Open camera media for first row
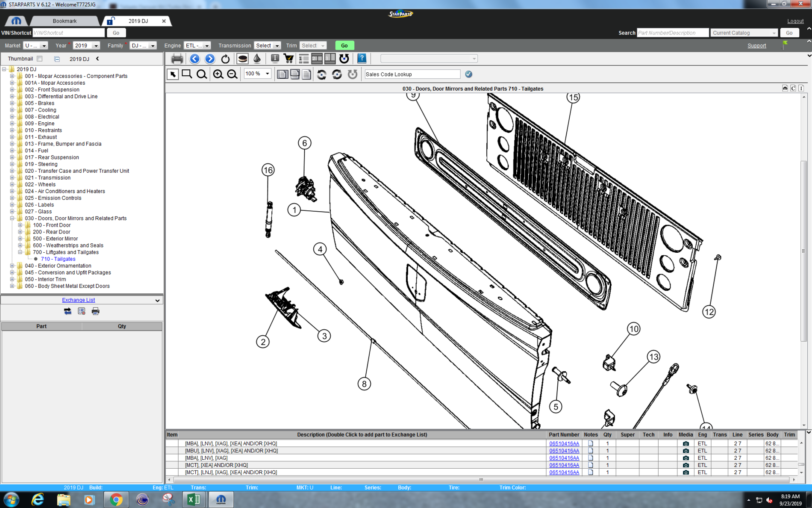The height and width of the screenshot is (508, 812). [x=685, y=443]
